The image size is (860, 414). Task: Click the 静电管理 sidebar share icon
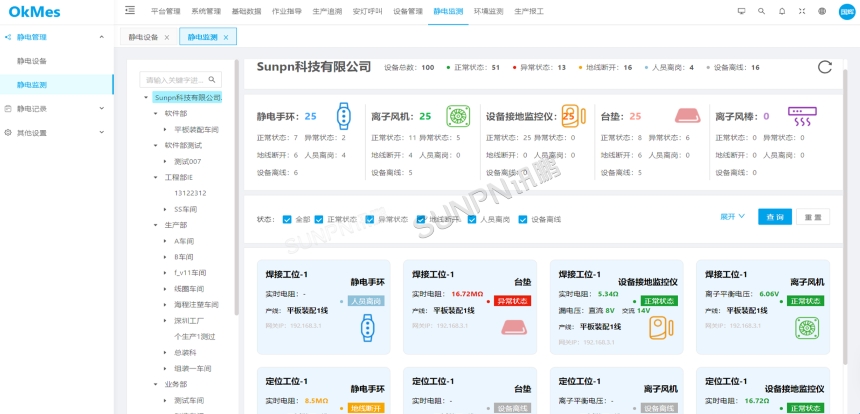point(8,37)
